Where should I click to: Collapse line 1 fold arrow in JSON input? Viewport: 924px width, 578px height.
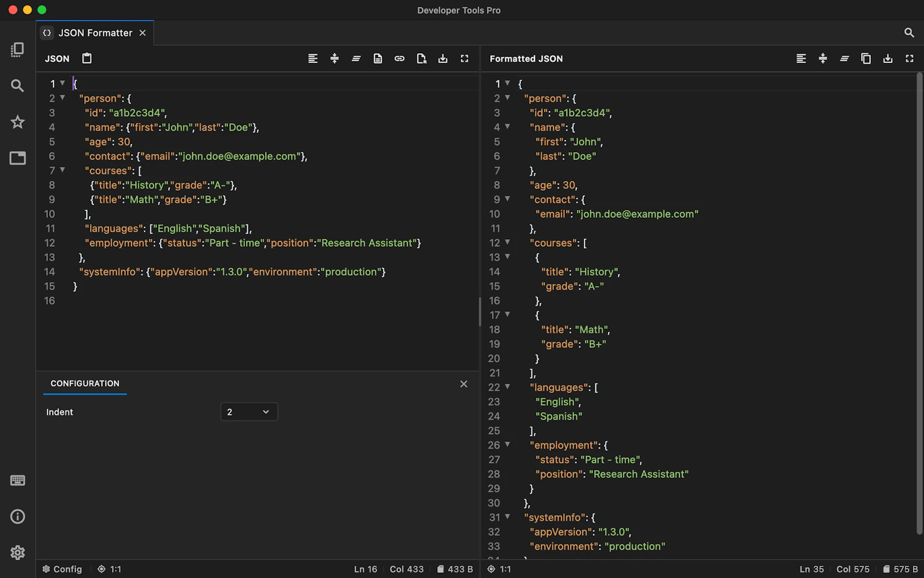tap(62, 83)
